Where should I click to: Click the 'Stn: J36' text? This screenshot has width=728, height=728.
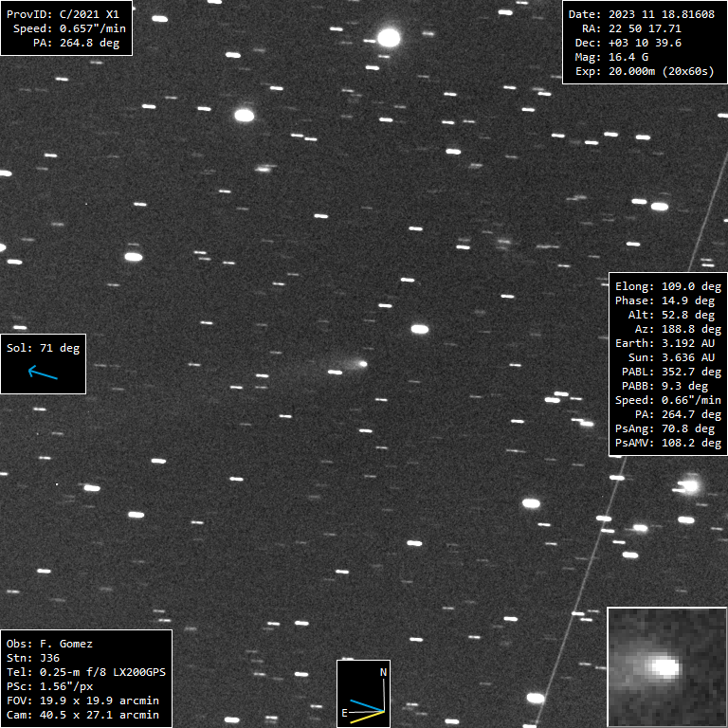coord(33,659)
